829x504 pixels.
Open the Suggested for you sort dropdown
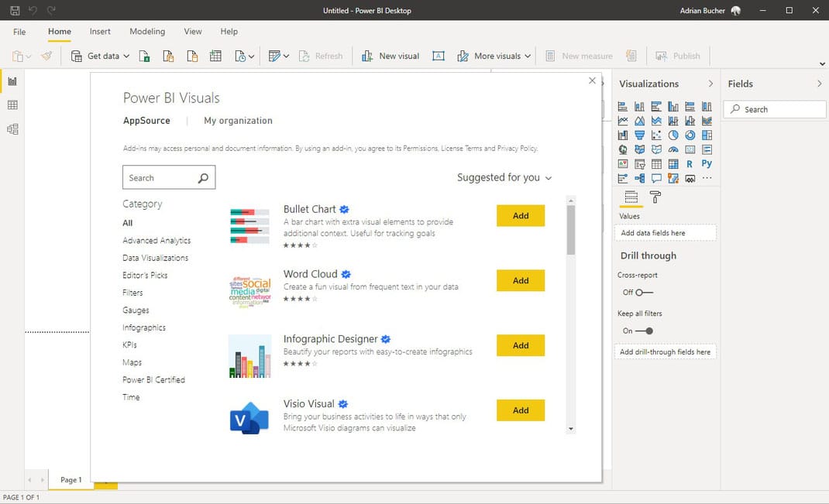point(504,177)
